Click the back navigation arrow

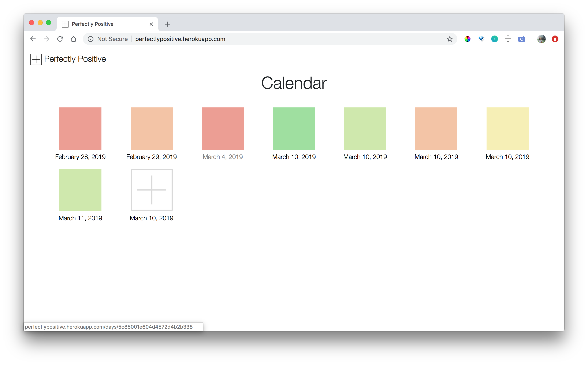click(33, 39)
